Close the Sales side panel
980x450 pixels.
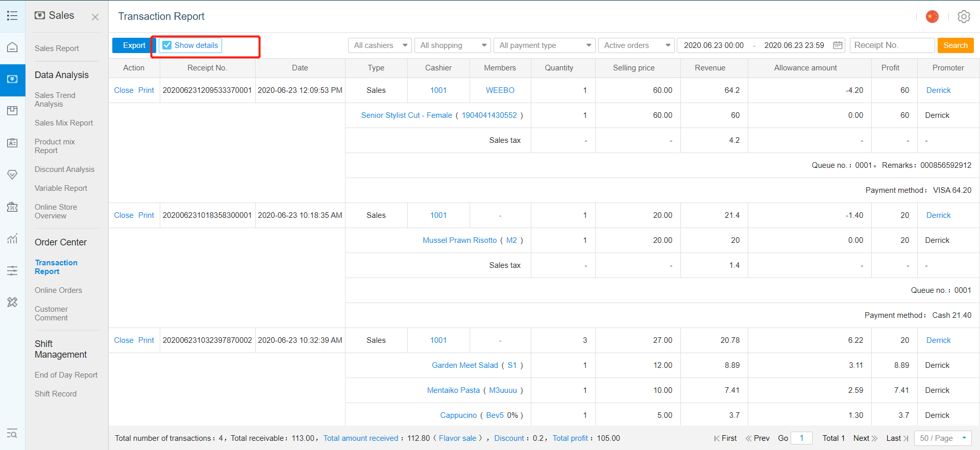pos(95,17)
